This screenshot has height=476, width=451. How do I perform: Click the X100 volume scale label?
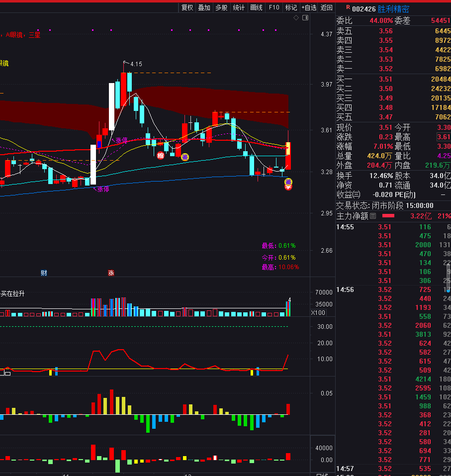click(x=318, y=312)
